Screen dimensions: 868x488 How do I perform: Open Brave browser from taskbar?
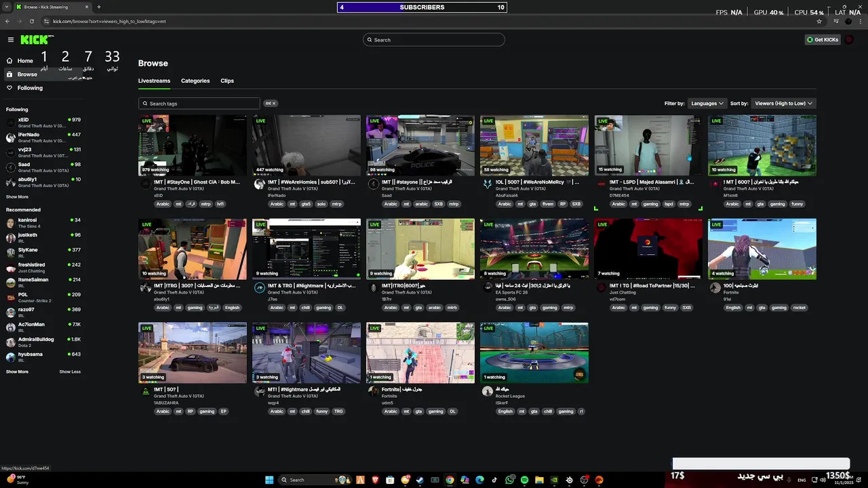[x=376, y=480]
